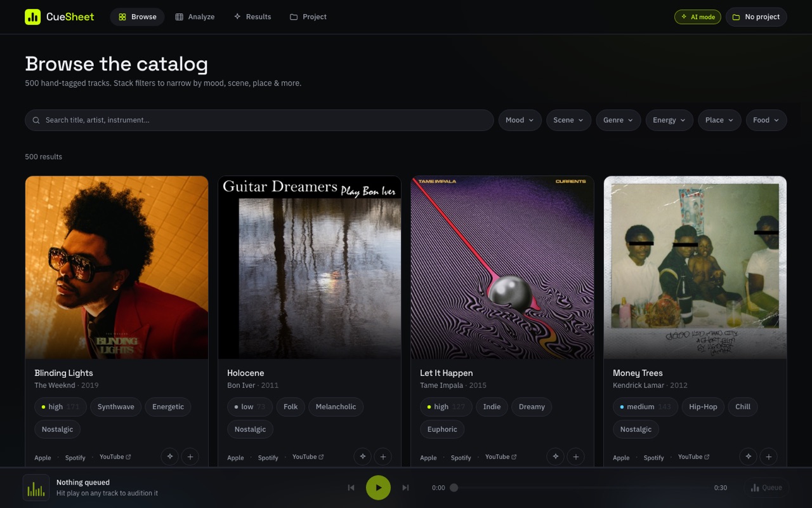The height and width of the screenshot is (508, 812).
Task: Open the Let It Happen album cover
Action: [x=502, y=267]
